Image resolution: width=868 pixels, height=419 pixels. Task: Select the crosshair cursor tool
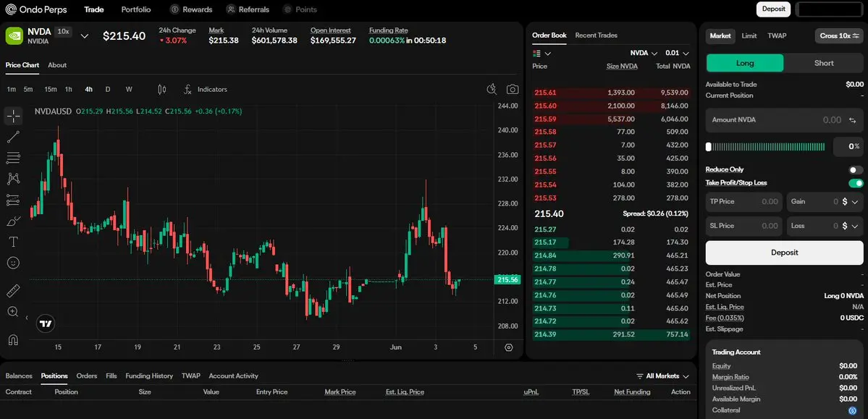point(13,117)
